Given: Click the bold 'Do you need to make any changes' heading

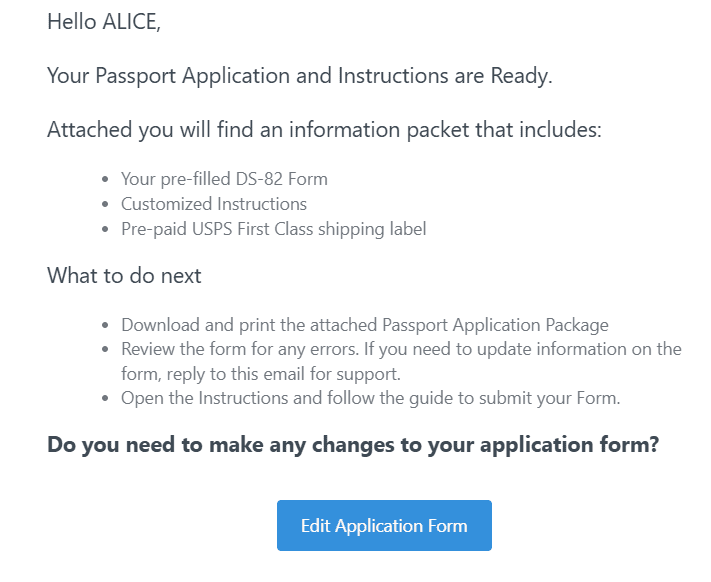Looking at the screenshot, I should point(353,445).
